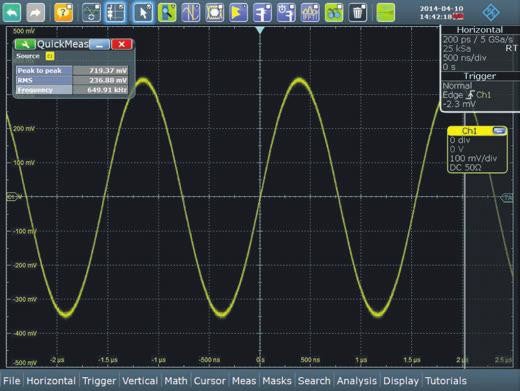Click the DC 50Ω coupling text

tap(466, 167)
